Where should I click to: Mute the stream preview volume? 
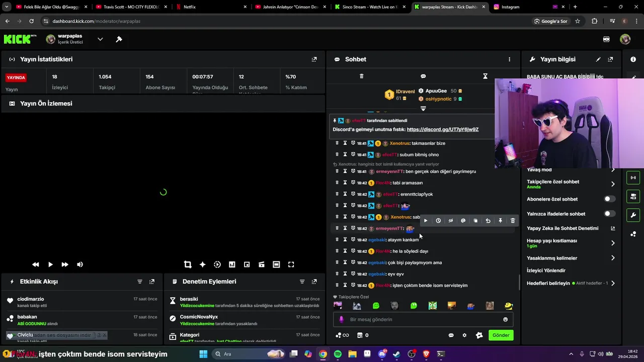(x=79, y=264)
